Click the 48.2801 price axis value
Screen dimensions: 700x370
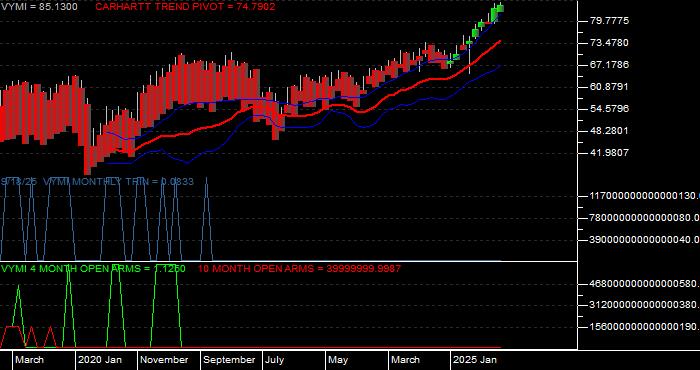[610, 131]
